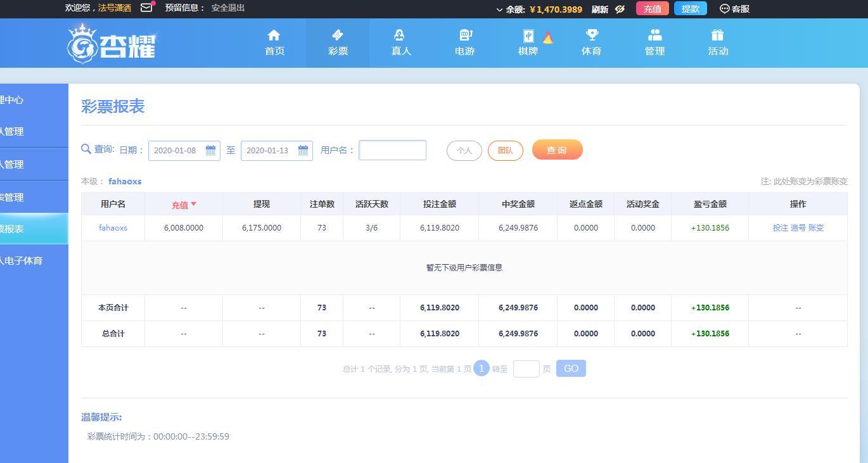Screen dimensions: 868x463
Task: Click the GO pagination button
Action: tap(571, 369)
